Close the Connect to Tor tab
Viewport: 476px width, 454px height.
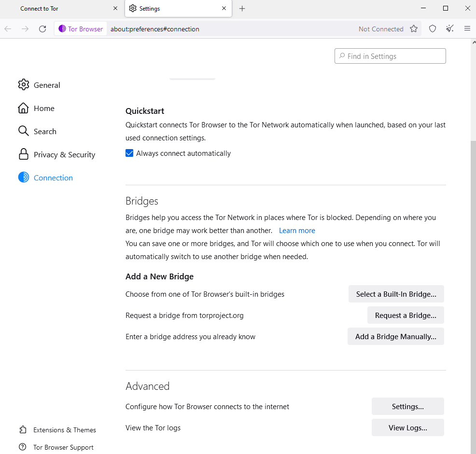coord(115,9)
